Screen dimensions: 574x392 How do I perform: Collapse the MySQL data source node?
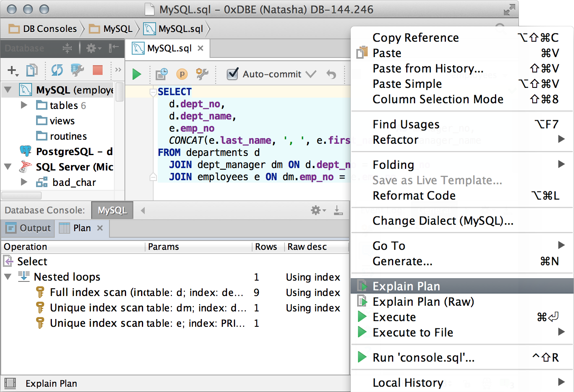(8, 89)
